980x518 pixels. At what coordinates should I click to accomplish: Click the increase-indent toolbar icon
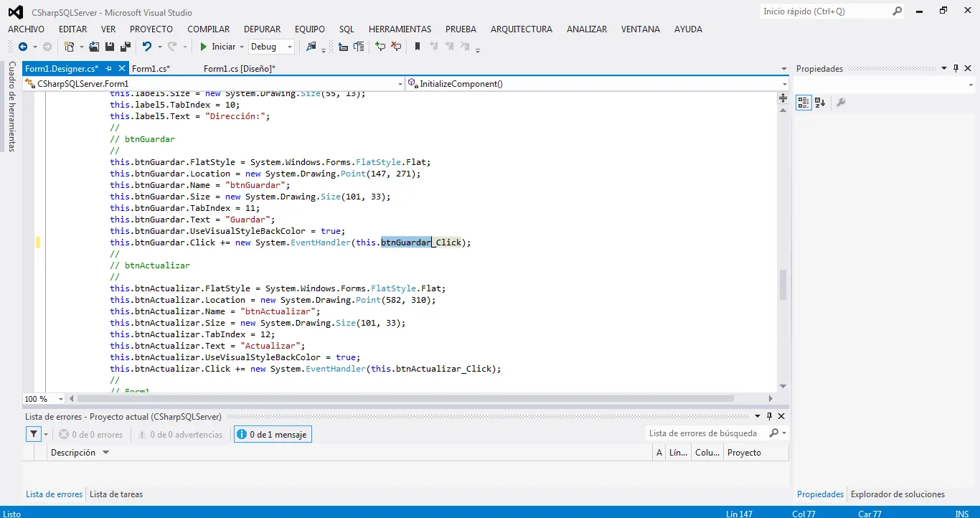click(359, 47)
